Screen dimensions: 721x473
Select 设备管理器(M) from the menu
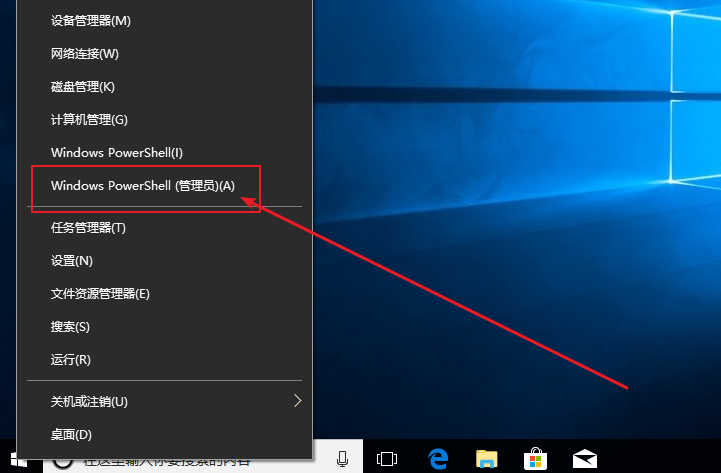pyautogui.click(x=90, y=21)
